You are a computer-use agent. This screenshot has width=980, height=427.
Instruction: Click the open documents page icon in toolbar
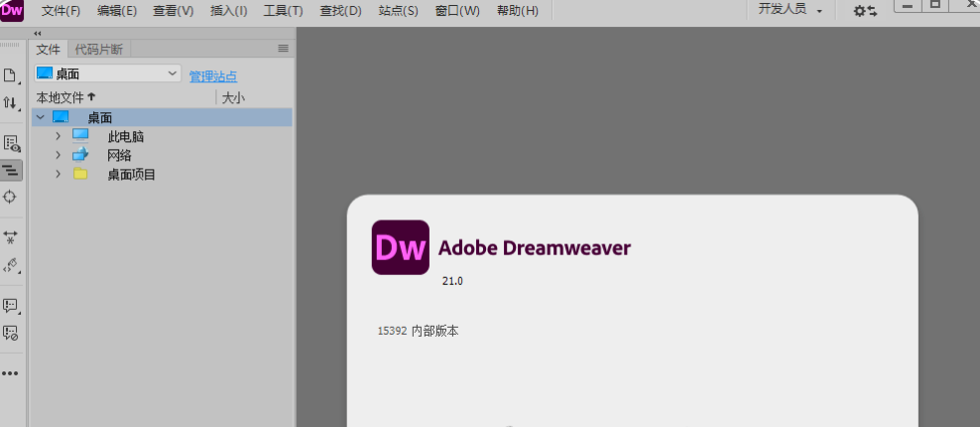click(x=11, y=76)
